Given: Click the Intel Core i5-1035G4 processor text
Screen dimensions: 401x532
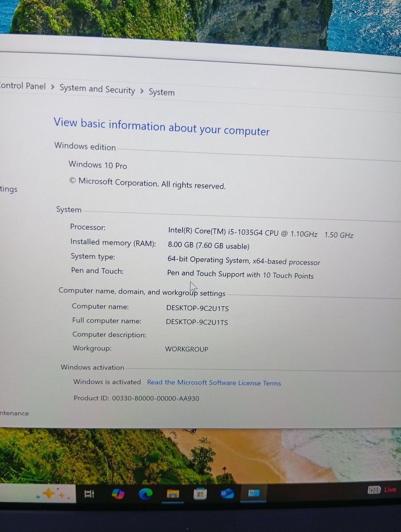Looking at the screenshot, I should click(260, 233).
